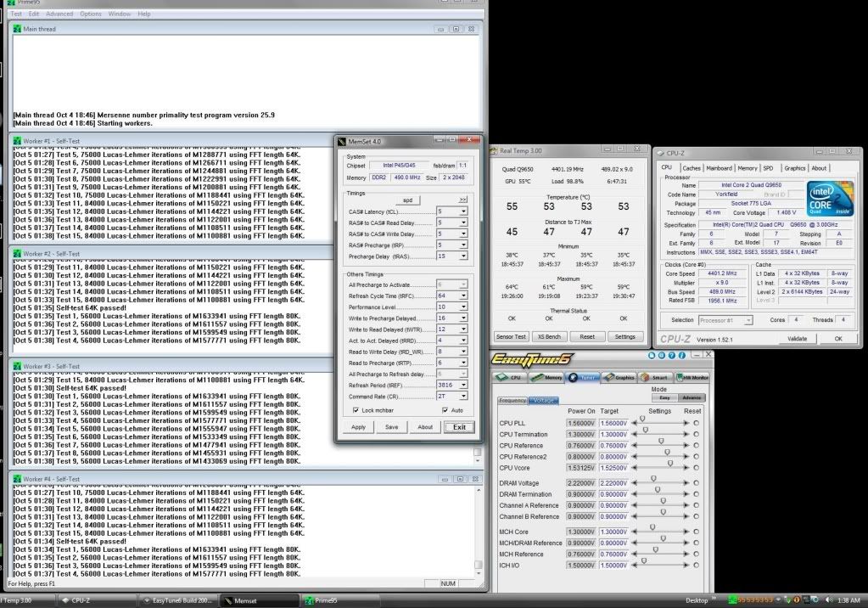This screenshot has width=868, height=608.
Task: Toggle the Lock mchbar checkbox in MemSet
Action: [x=356, y=410]
